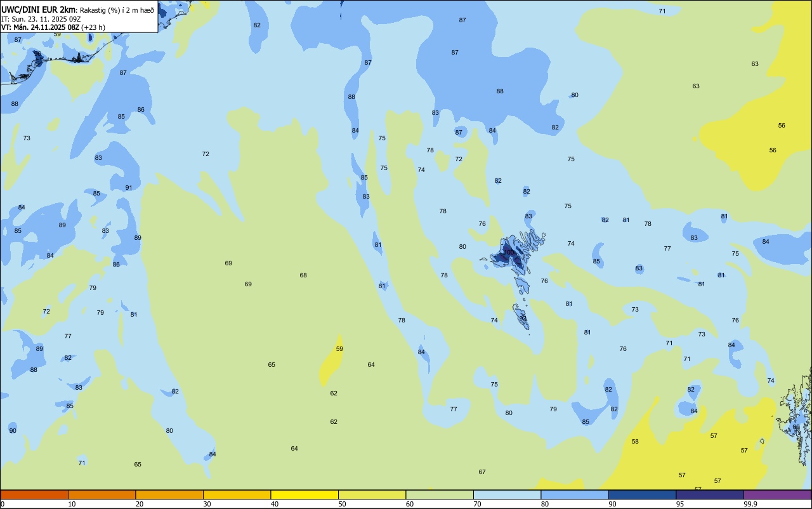Click the "95" legend tick label
Screen dimensions: 812x509
click(680, 504)
